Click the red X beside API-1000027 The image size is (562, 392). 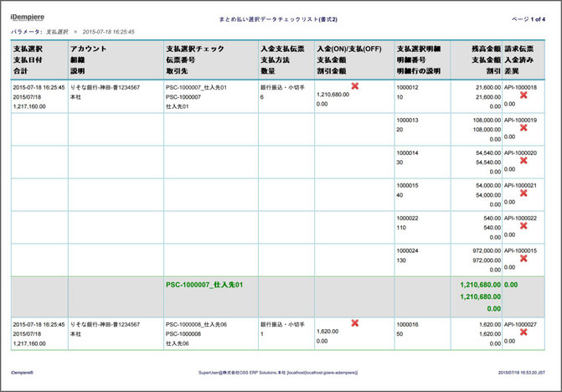coord(523,333)
